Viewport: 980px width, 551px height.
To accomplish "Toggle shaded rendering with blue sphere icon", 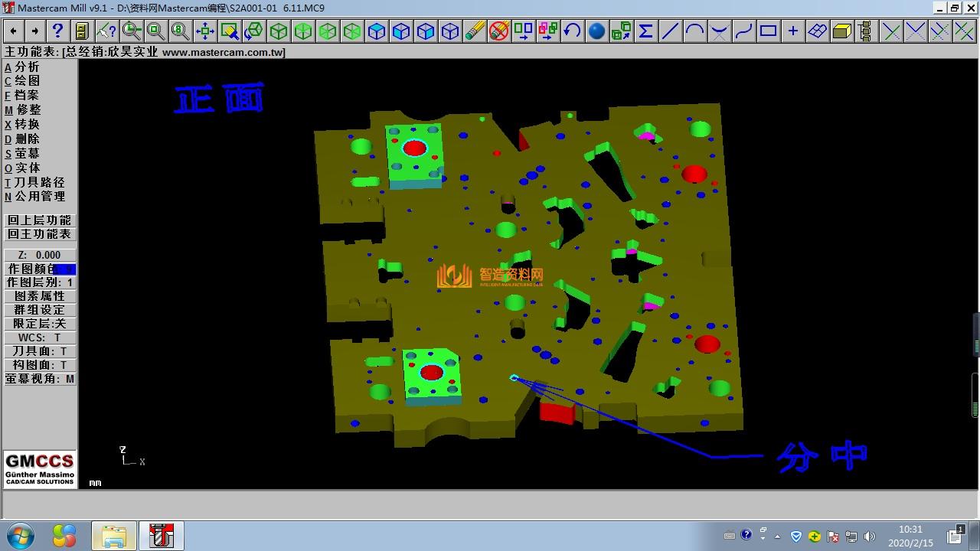I will pos(596,31).
